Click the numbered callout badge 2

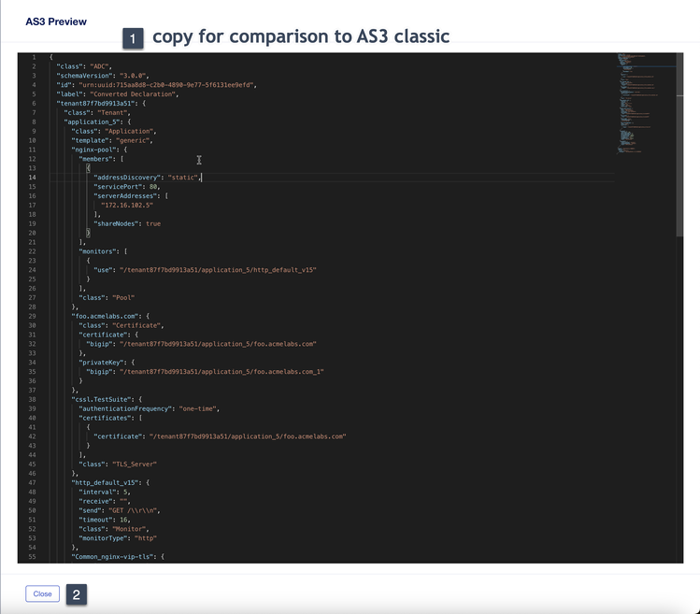(x=77, y=594)
